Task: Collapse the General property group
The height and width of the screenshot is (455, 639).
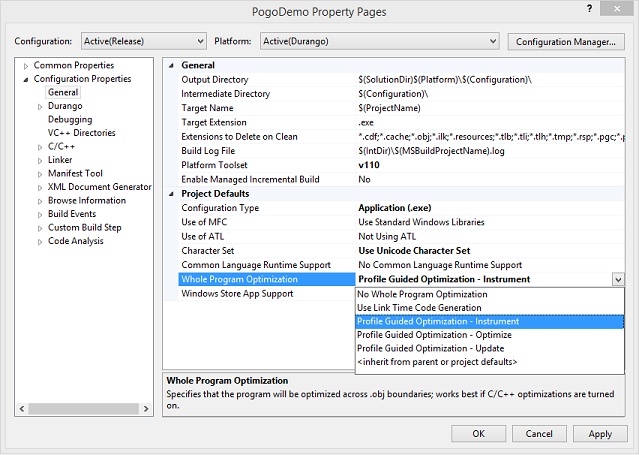Action: [x=171, y=66]
